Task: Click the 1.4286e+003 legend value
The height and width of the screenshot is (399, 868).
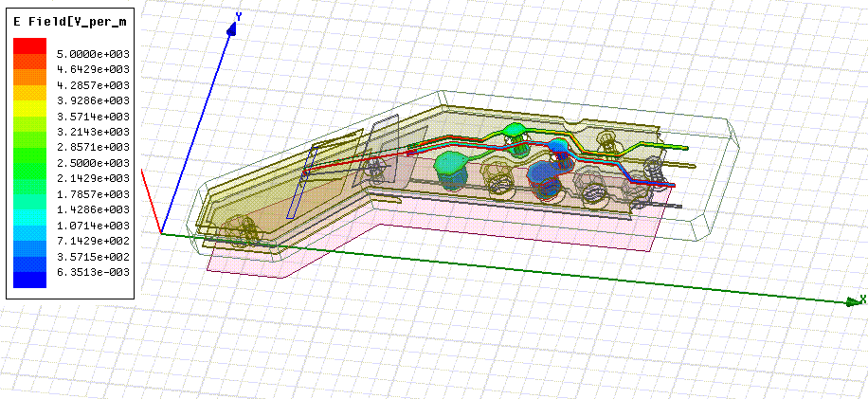Action: tap(94, 209)
